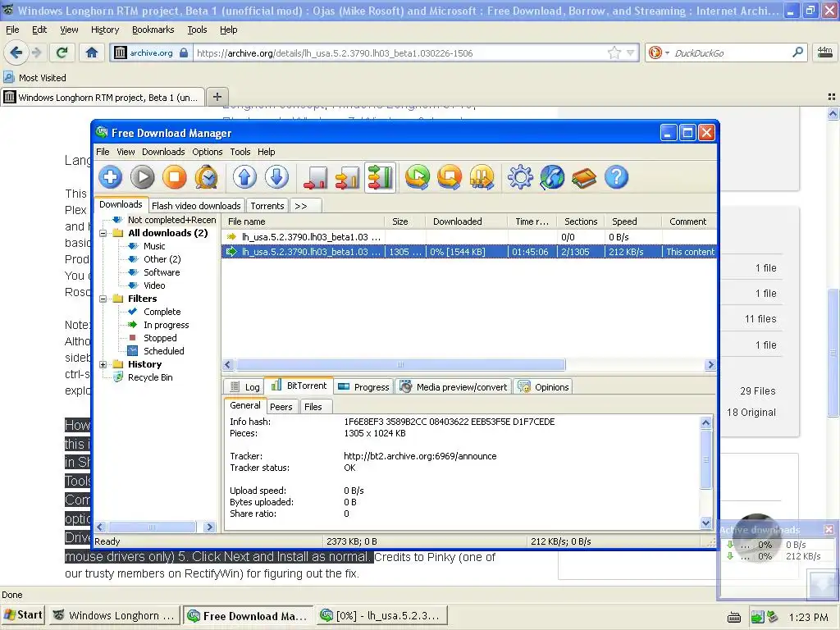Sort by the Downloaded column header

[x=466, y=221]
